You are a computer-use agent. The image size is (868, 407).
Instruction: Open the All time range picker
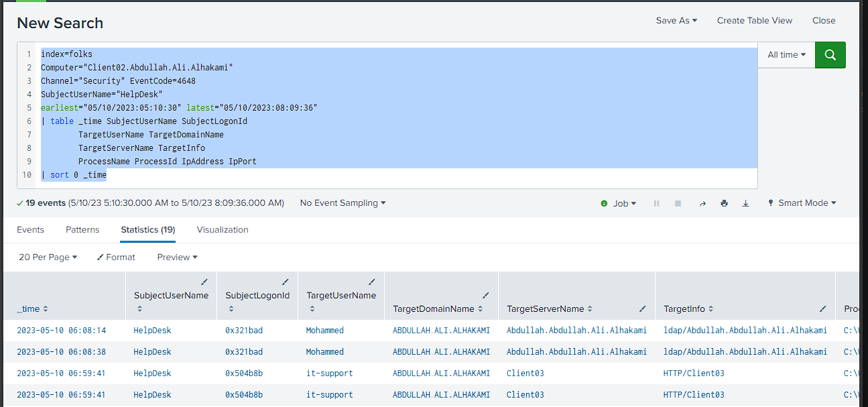pos(787,55)
